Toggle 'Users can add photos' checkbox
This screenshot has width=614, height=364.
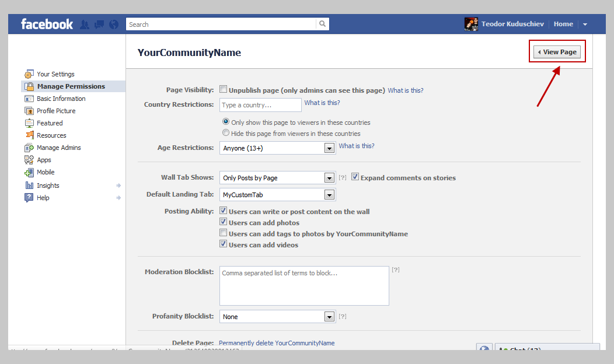[x=223, y=222]
